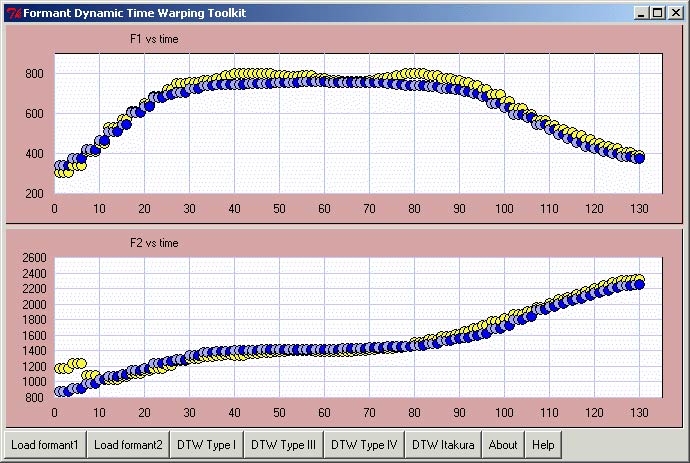Run DTW Type III alignment
This screenshot has width=690, height=463.
coord(284,445)
